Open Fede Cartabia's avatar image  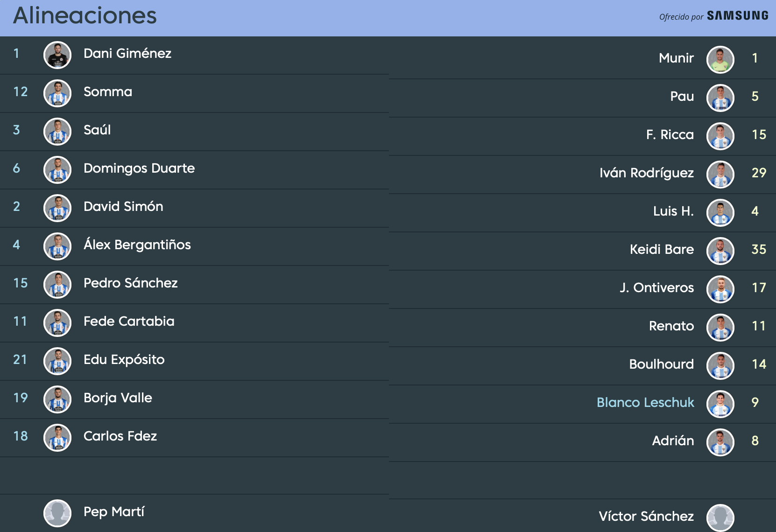pos(57,323)
